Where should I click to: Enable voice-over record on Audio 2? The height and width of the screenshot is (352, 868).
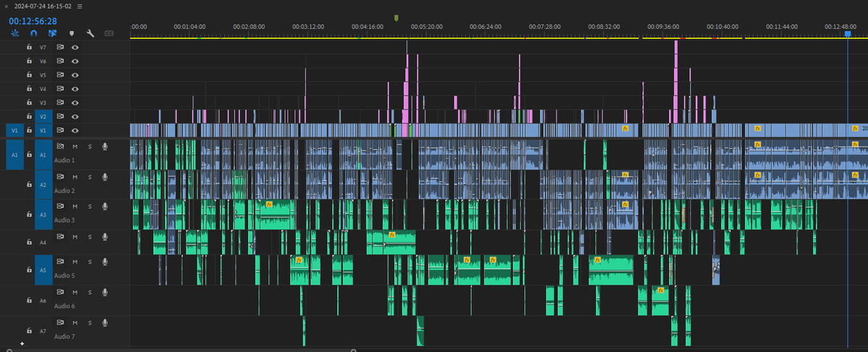[105, 177]
